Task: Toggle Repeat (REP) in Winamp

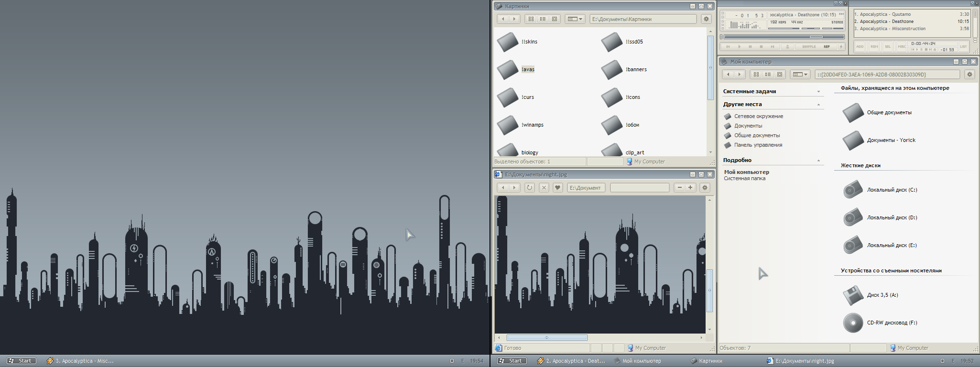Action: (827, 46)
